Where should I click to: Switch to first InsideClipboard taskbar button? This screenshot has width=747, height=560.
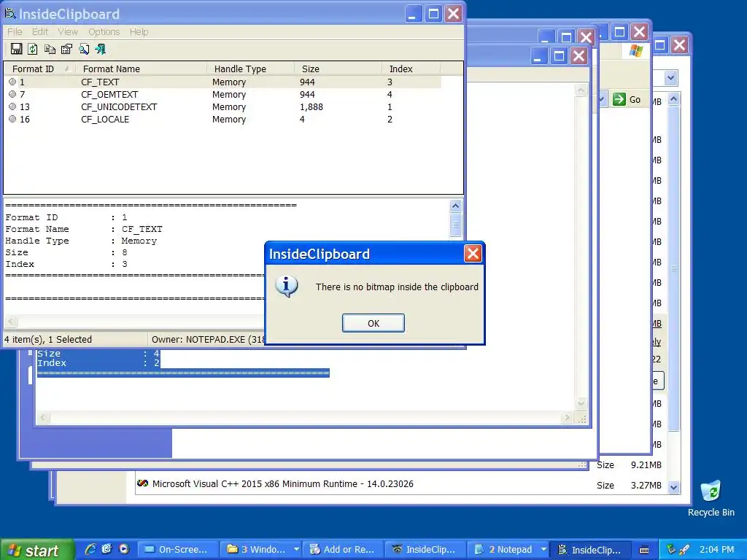(x=424, y=550)
